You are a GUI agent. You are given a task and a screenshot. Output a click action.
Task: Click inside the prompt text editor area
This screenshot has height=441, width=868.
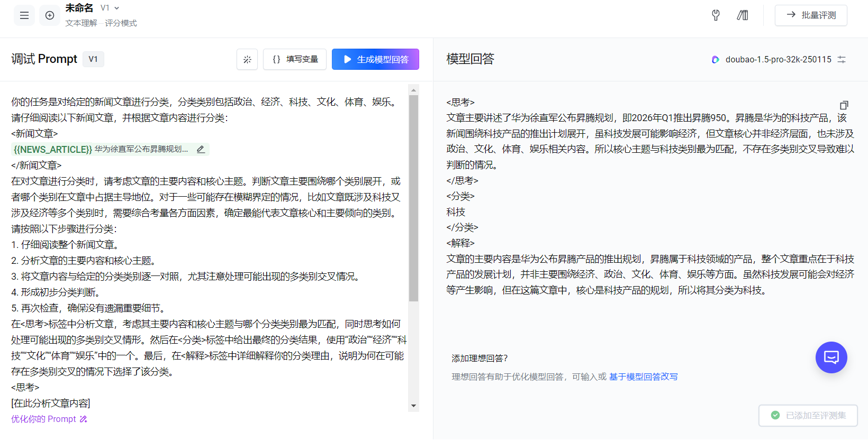coord(206,244)
